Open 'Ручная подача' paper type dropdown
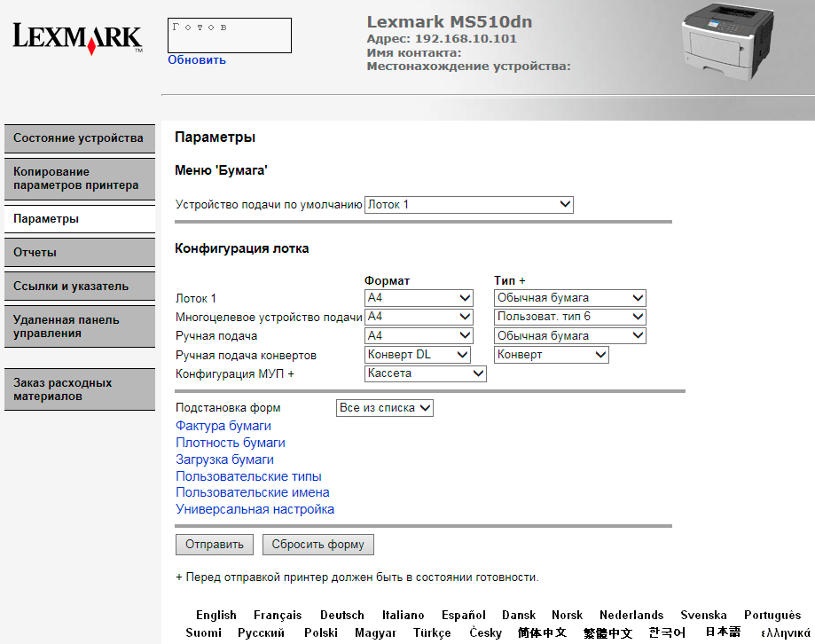This screenshot has height=644, width=815. click(x=569, y=336)
